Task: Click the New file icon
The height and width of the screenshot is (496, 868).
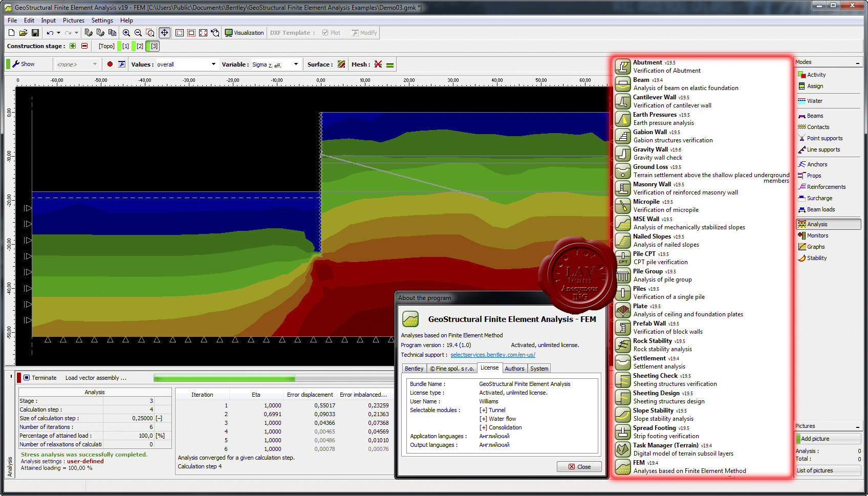Action: click(x=11, y=33)
